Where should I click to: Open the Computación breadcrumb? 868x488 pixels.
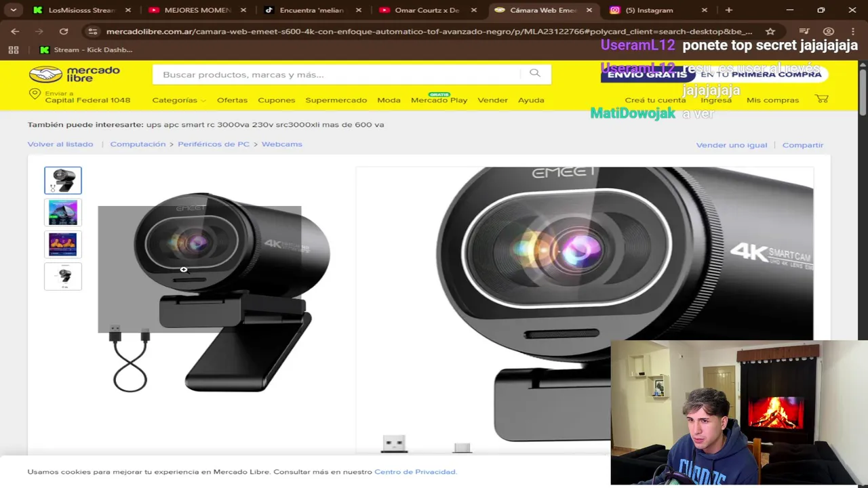tap(138, 144)
